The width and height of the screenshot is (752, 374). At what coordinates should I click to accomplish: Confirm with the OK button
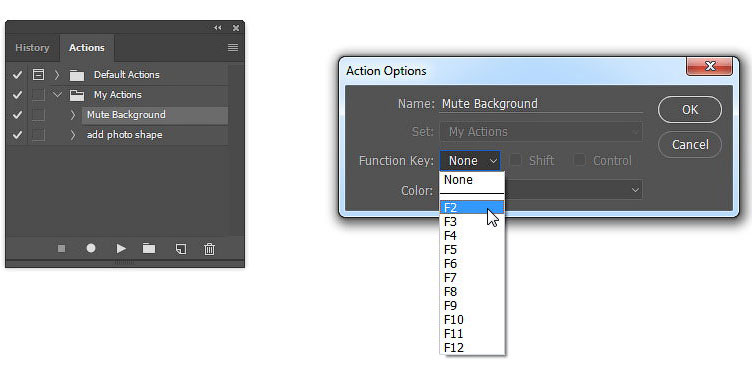click(x=690, y=110)
